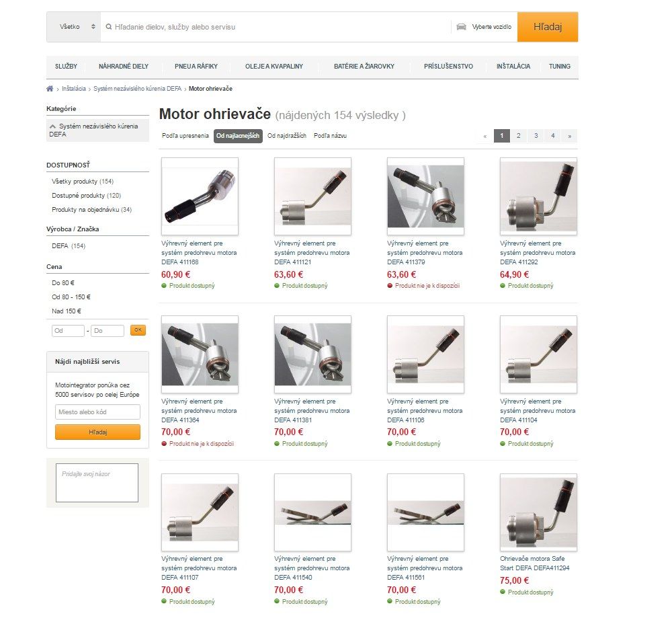The width and height of the screenshot is (672, 618).
Task: Sort results by Od najdrahších
Action: pyautogui.click(x=287, y=136)
